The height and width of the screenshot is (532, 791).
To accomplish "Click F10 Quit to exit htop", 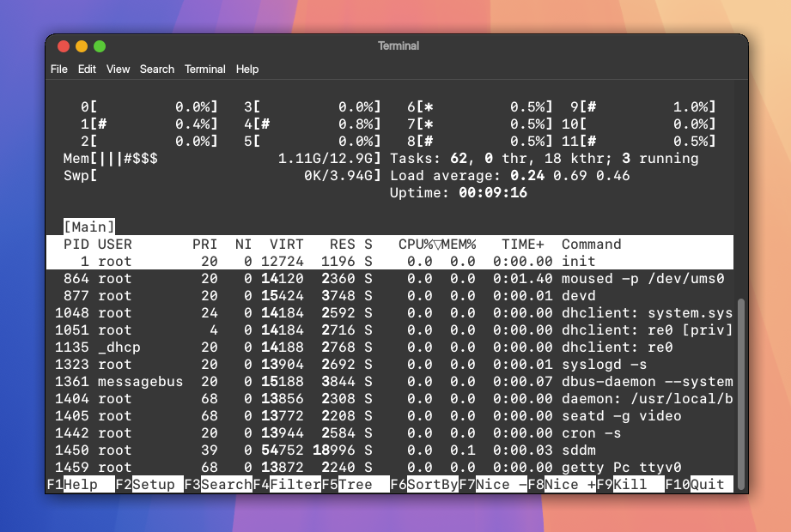I will [706, 485].
